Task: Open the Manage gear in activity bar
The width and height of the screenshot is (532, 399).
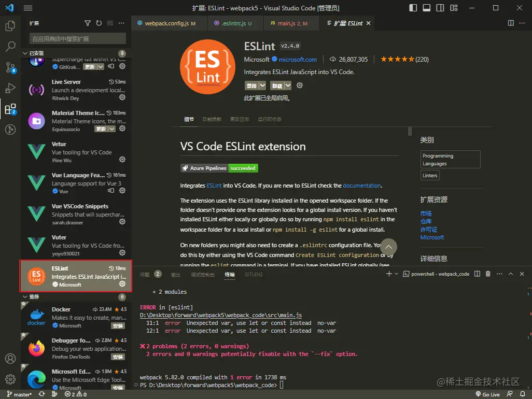Action: point(10,379)
